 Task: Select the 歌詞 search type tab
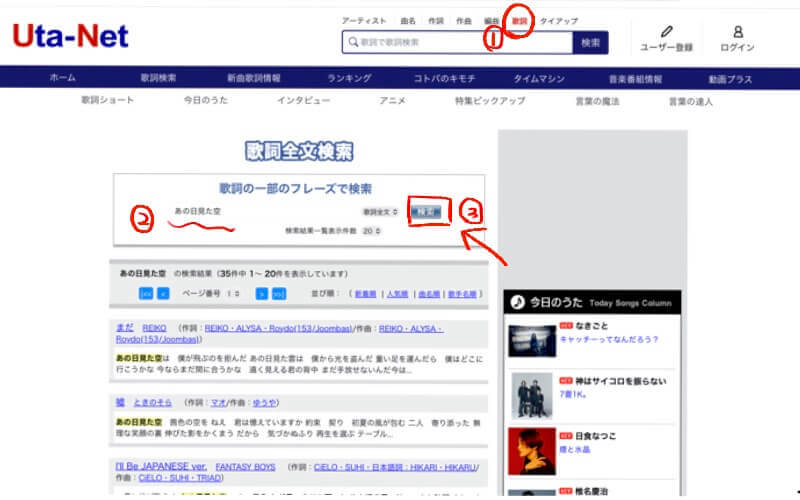pos(519,21)
